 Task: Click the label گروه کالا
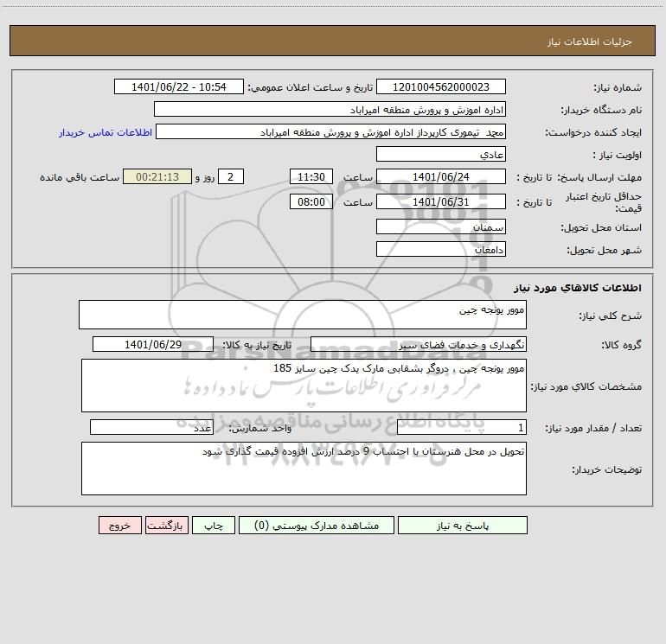[621, 345]
